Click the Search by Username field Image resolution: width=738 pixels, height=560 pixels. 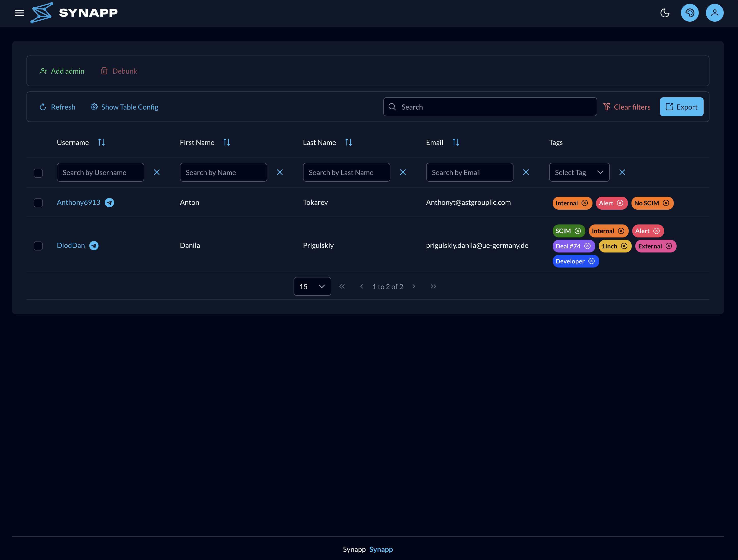click(x=100, y=172)
